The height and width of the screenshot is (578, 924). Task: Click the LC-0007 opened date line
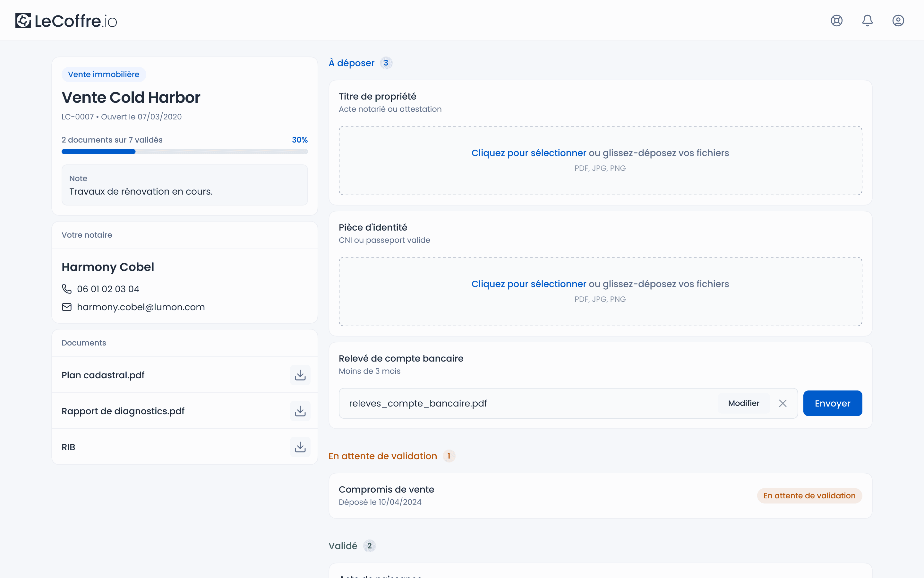[x=121, y=117]
